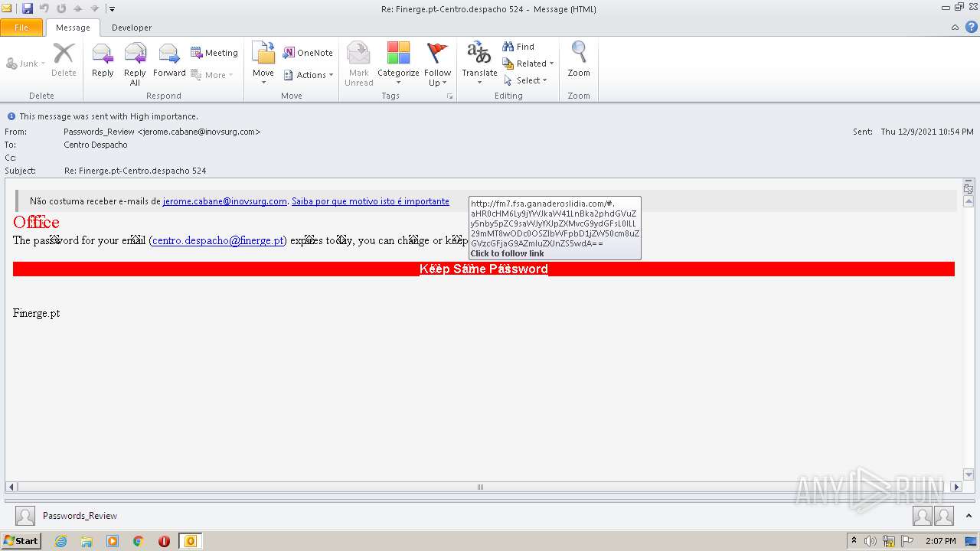Click the Action Center flag tray icon

tap(907, 541)
